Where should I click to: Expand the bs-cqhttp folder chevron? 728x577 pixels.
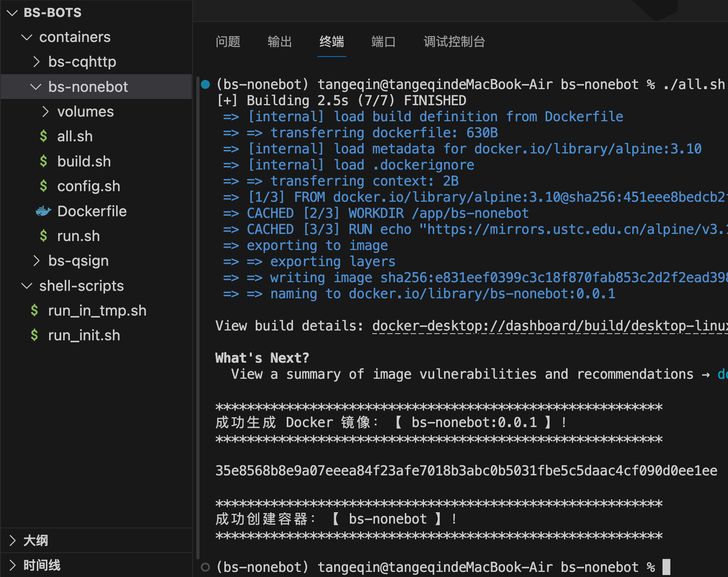point(36,62)
